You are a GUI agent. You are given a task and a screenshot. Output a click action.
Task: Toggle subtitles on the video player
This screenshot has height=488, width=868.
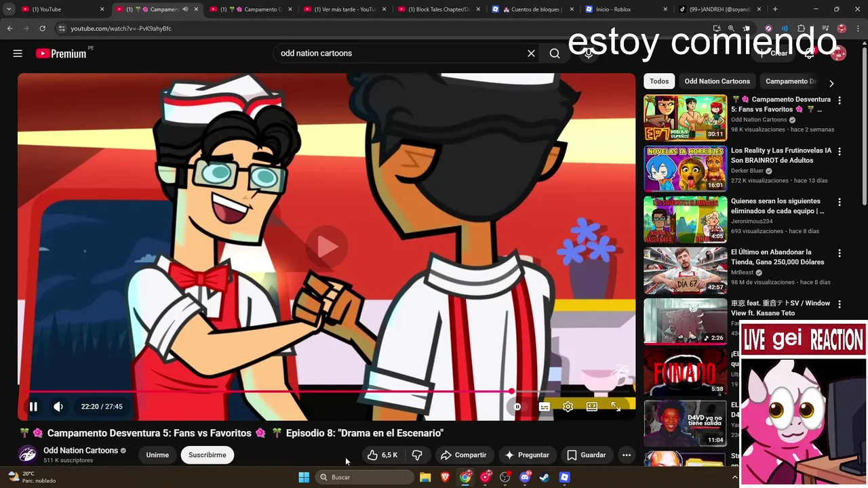[544, 407]
